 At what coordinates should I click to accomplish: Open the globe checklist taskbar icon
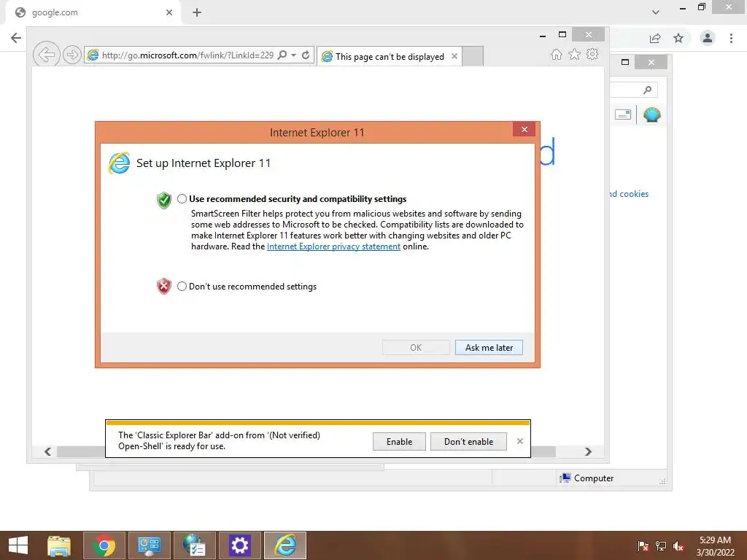(x=194, y=545)
